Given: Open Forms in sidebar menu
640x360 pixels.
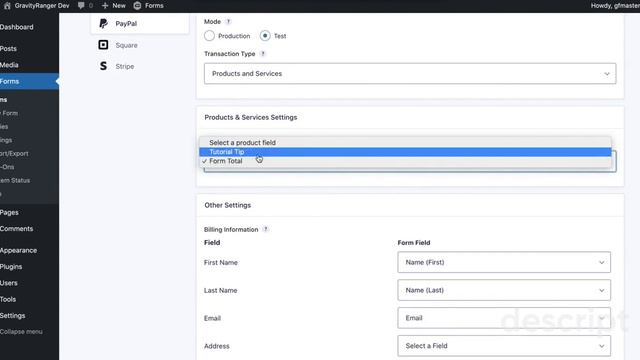Looking at the screenshot, I should tap(29, 81).
